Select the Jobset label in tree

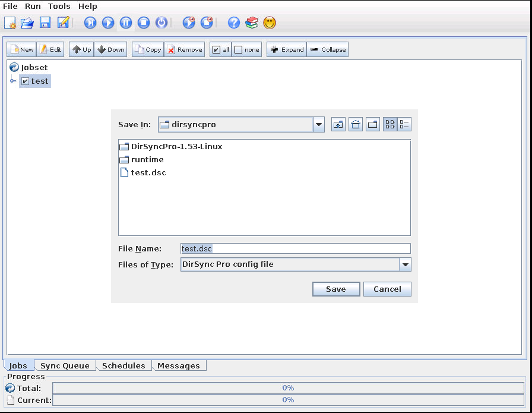[34, 67]
